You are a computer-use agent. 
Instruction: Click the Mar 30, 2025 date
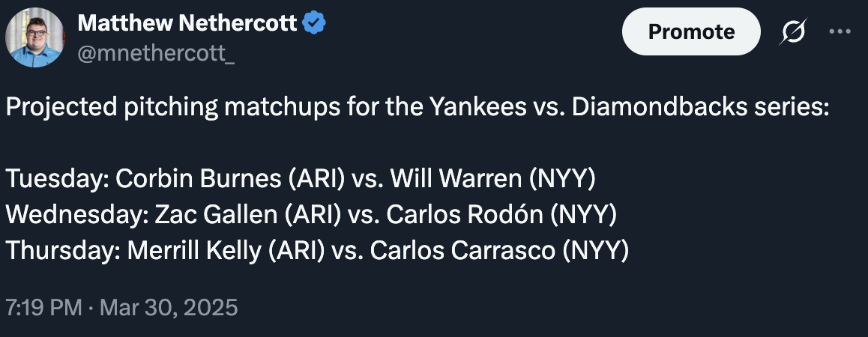click(168, 307)
